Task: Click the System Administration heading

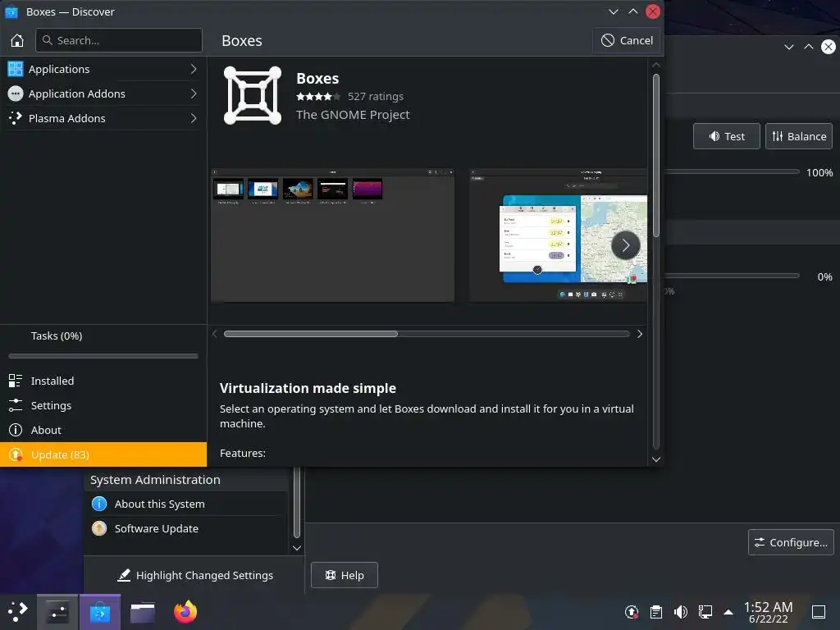Action: (x=155, y=480)
